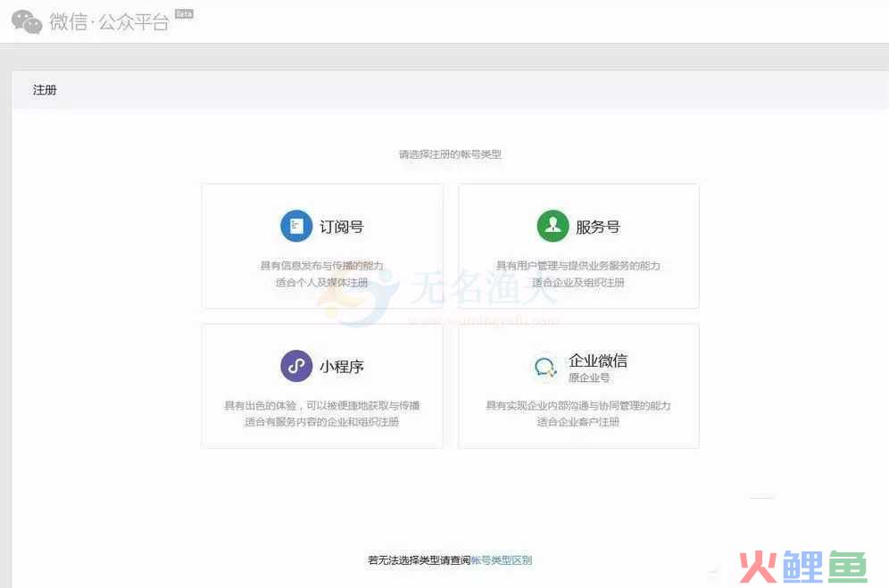Click the green 服务号 person icon

[x=553, y=226]
